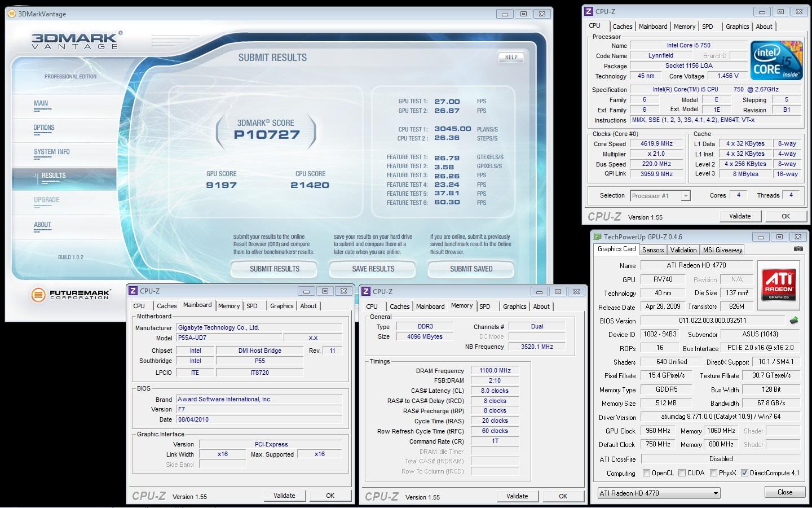812x508 pixels.
Task: Click the Core Speed 4619.9 MHz field
Action: click(x=657, y=144)
